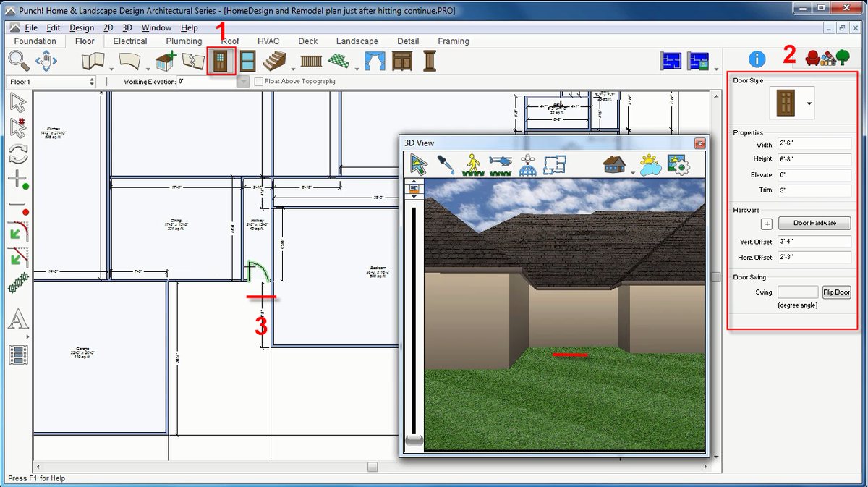Select the Cabinet tool

point(402,61)
